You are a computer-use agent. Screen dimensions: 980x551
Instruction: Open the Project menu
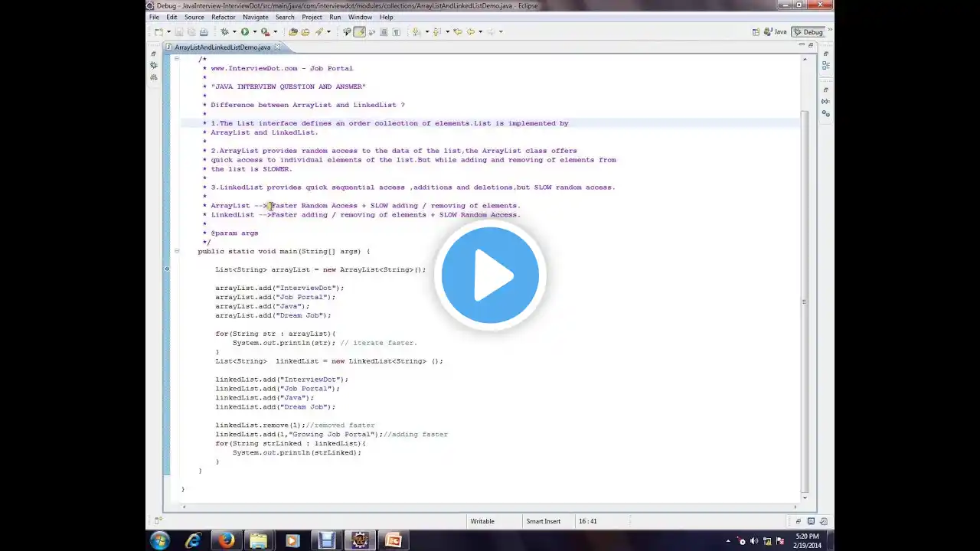pyautogui.click(x=312, y=17)
